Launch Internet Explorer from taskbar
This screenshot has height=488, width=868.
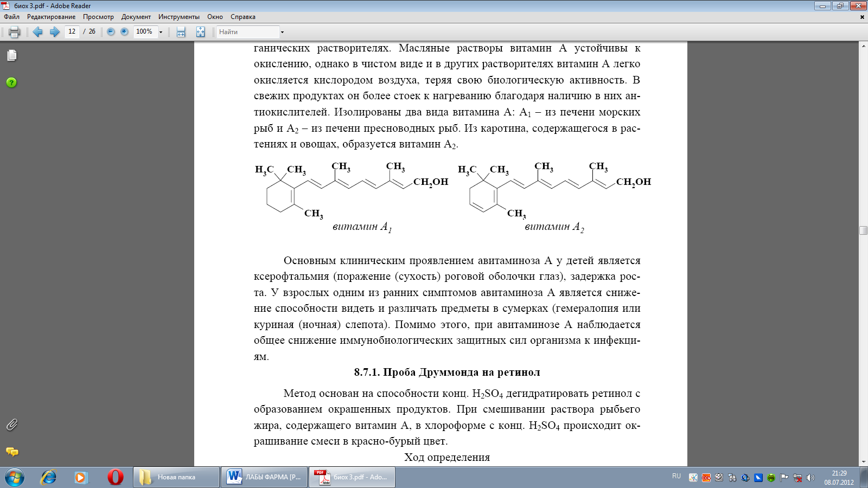(x=48, y=477)
